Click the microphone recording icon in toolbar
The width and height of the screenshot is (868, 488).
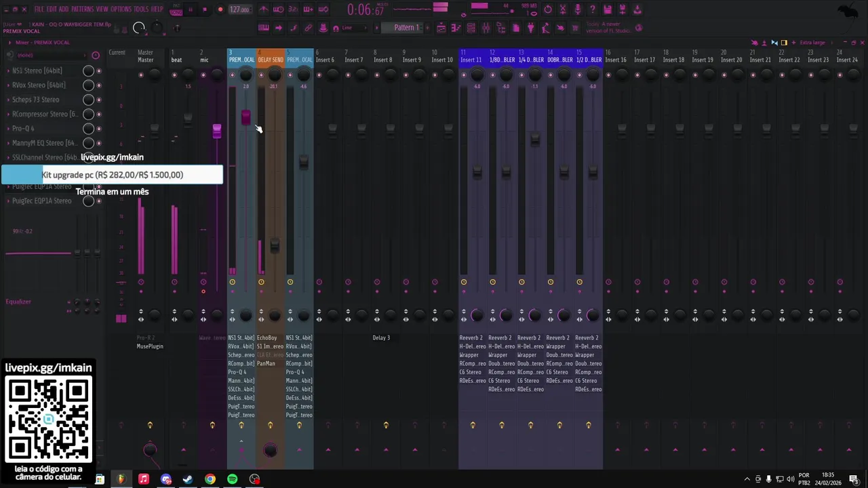point(578,9)
